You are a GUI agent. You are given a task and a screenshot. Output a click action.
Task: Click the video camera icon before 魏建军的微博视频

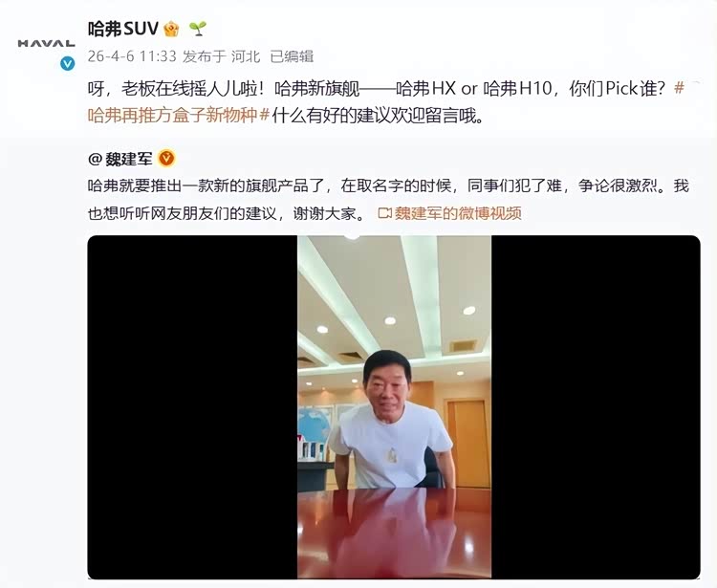[x=385, y=213]
